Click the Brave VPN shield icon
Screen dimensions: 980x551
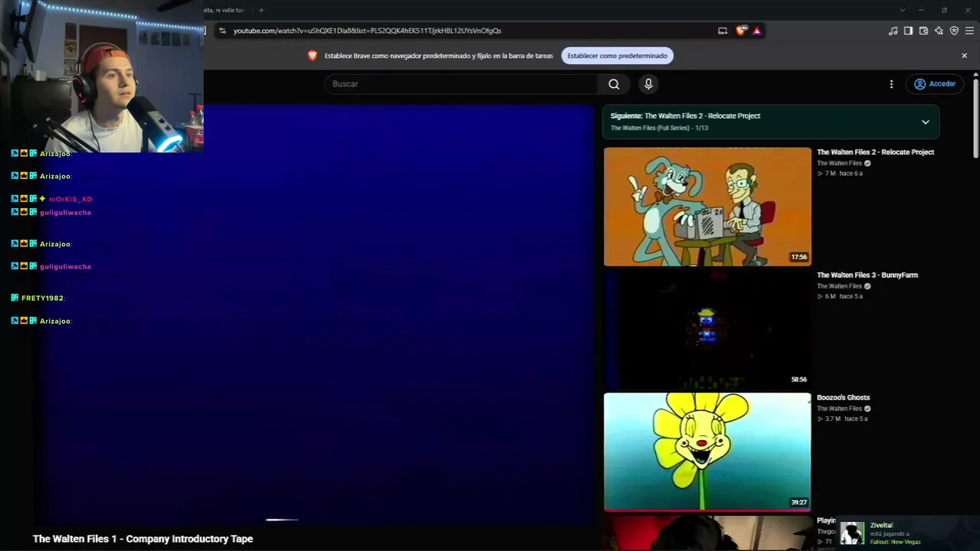[x=954, y=31]
